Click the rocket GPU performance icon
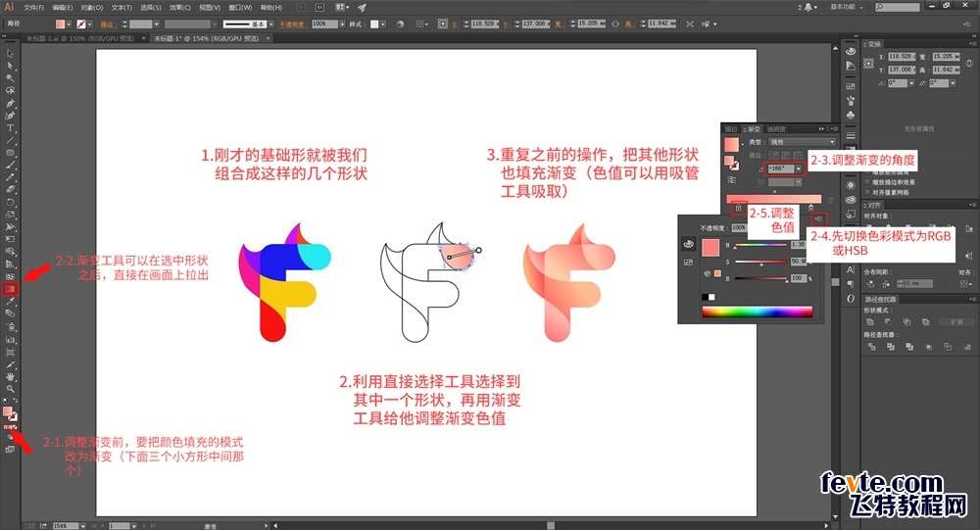The width and height of the screenshot is (980, 530). [x=362, y=8]
